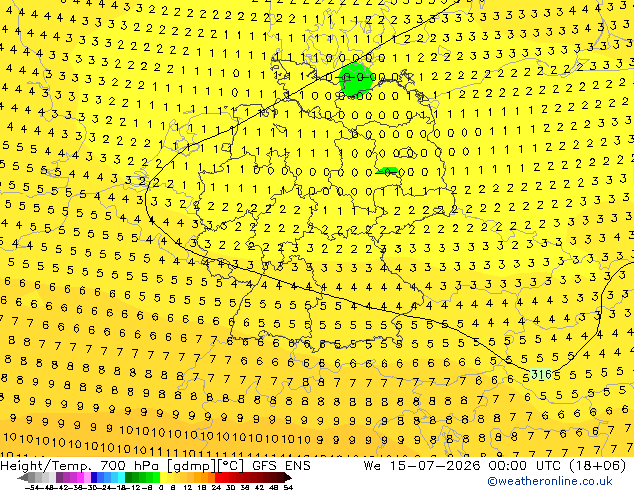The height and width of the screenshot is (490, 634).
Task: Click the We 15-07-2026 date text
Action: (422, 466)
